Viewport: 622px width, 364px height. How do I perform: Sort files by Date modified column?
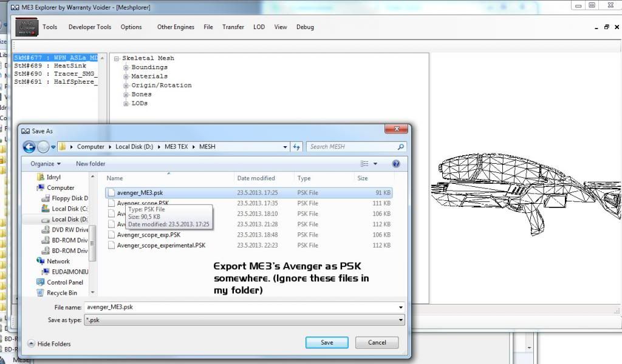coord(256,178)
